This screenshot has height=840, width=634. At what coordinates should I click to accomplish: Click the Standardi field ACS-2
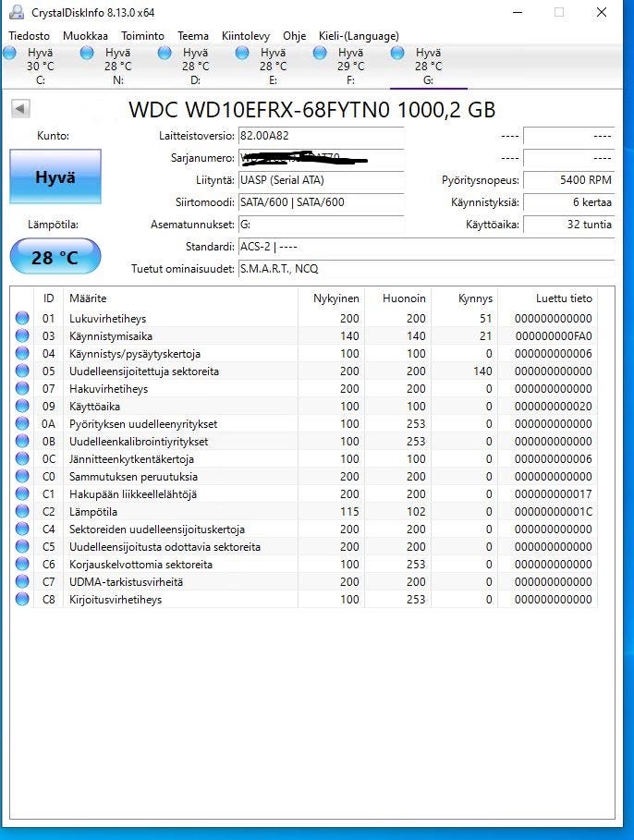(x=426, y=247)
